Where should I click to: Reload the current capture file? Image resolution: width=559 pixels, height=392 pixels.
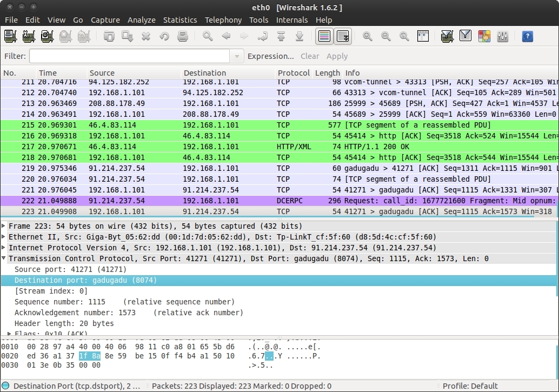pyautogui.click(x=164, y=36)
